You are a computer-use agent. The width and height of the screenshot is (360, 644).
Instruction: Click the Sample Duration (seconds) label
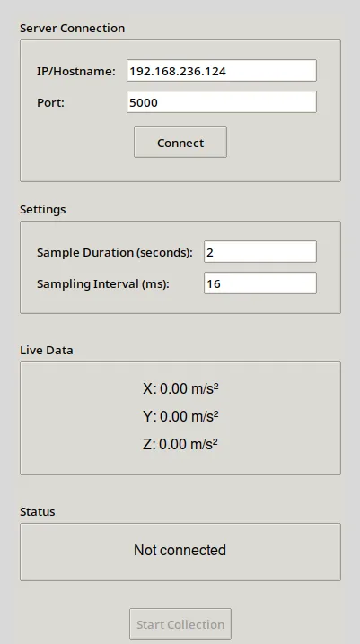click(x=115, y=252)
